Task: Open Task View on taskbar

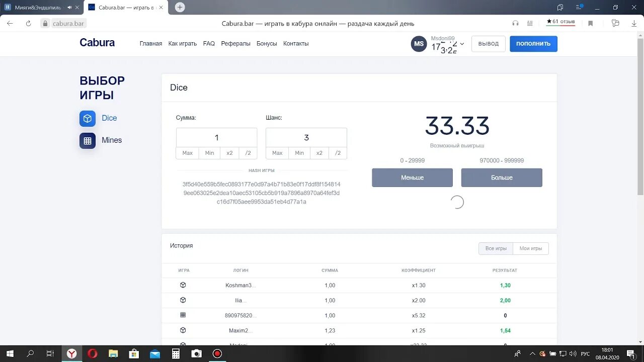Action: (x=50, y=353)
